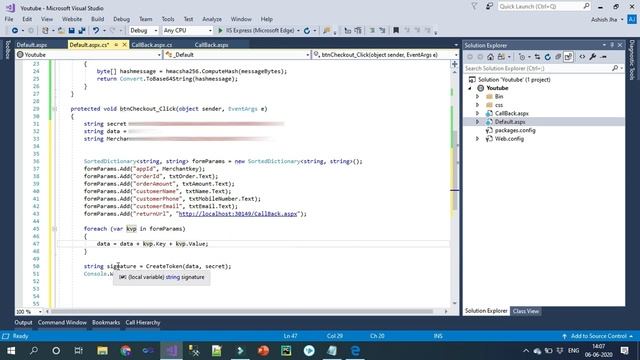Toggle Show All Files in Solution Explorer
The height and width of the screenshot is (360, 640).
coord(569,57)
